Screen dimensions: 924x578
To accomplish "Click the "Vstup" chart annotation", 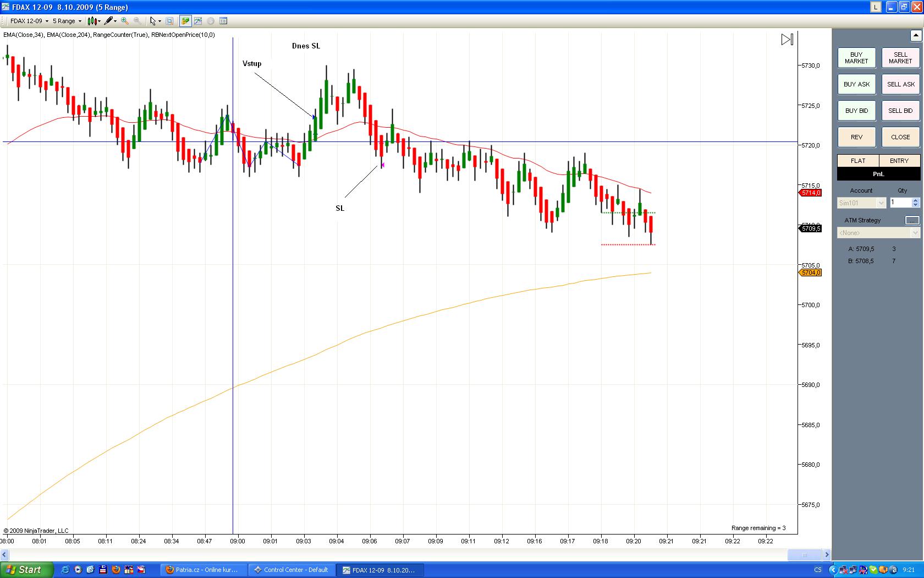I will point(252,63).
